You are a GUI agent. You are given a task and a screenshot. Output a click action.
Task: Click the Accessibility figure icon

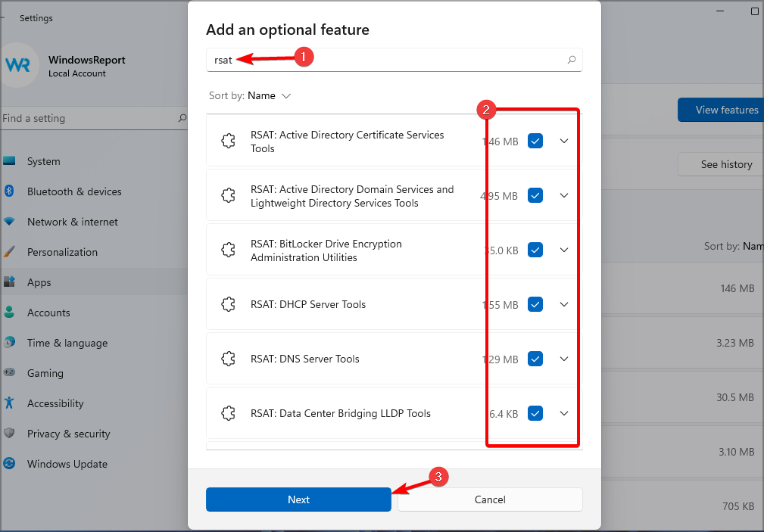tap(9, 403)
